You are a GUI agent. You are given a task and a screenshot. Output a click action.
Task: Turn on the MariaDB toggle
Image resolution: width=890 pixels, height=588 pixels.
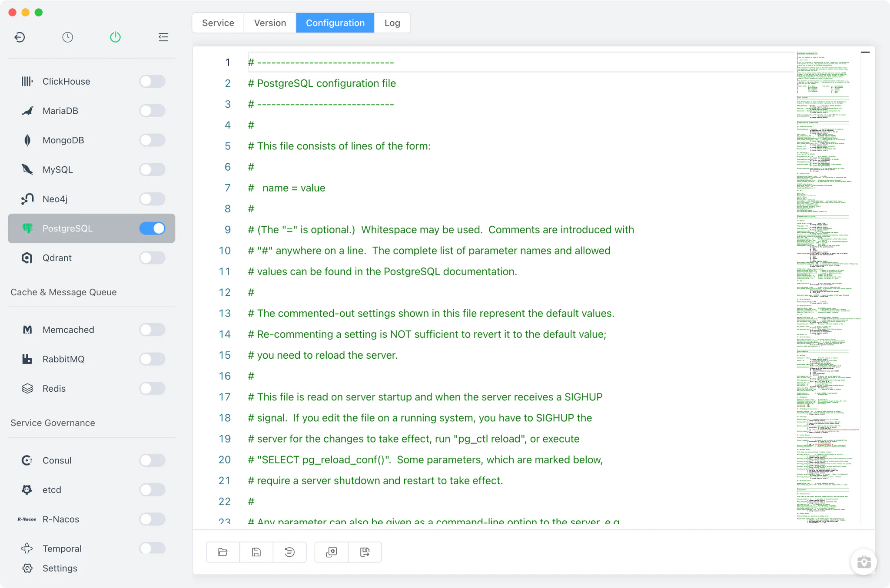(152, 111)
